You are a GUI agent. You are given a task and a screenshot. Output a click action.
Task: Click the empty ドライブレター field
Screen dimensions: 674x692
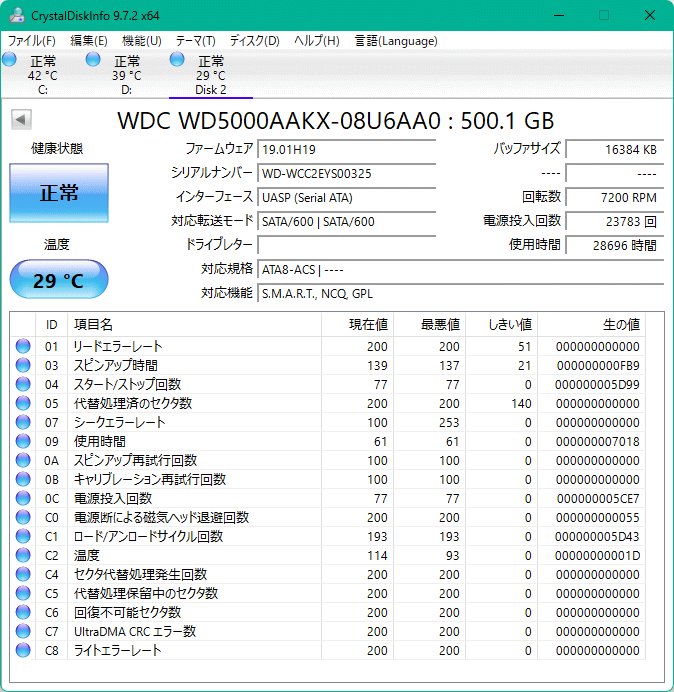coord(346,245)
